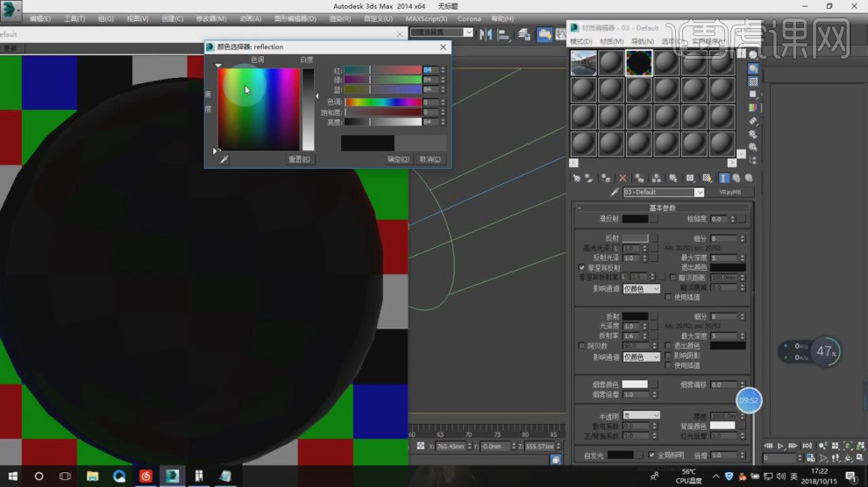Click Make Material Copy icon
The image size is (868, 487).
[x=639, y=178]
